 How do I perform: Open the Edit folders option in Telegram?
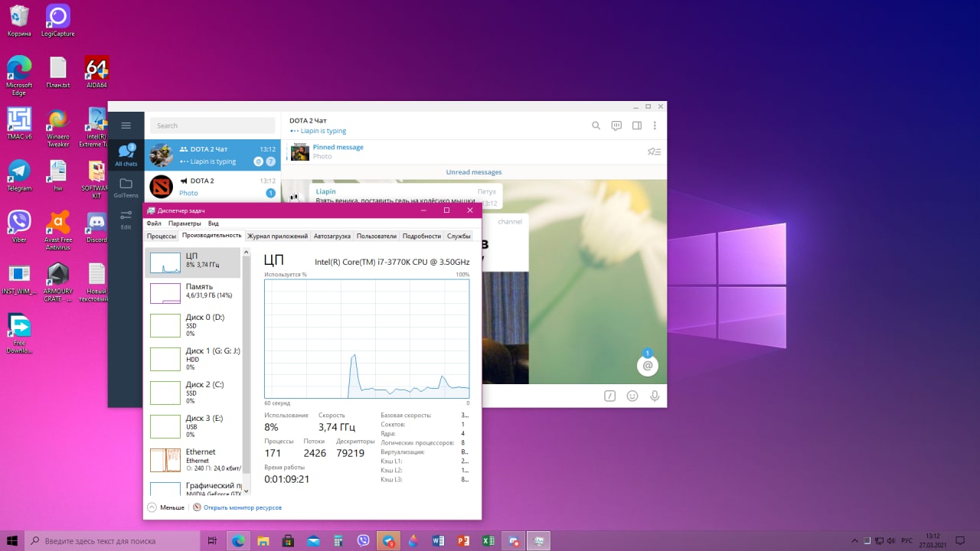coord(126,220)
